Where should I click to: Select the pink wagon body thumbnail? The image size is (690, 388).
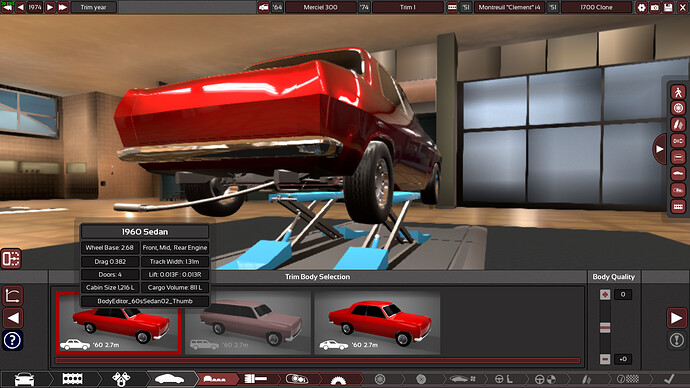[248, 322]
